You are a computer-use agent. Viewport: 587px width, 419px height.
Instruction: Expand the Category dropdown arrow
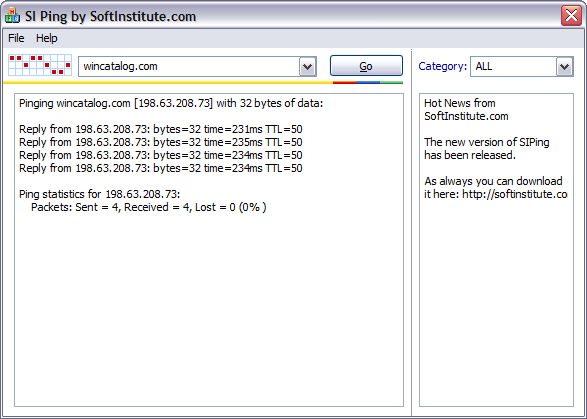[x=565, y=67]
